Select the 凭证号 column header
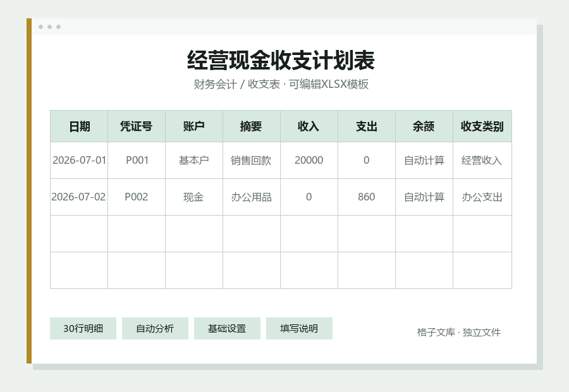The image size is (569, 392). 137,126
